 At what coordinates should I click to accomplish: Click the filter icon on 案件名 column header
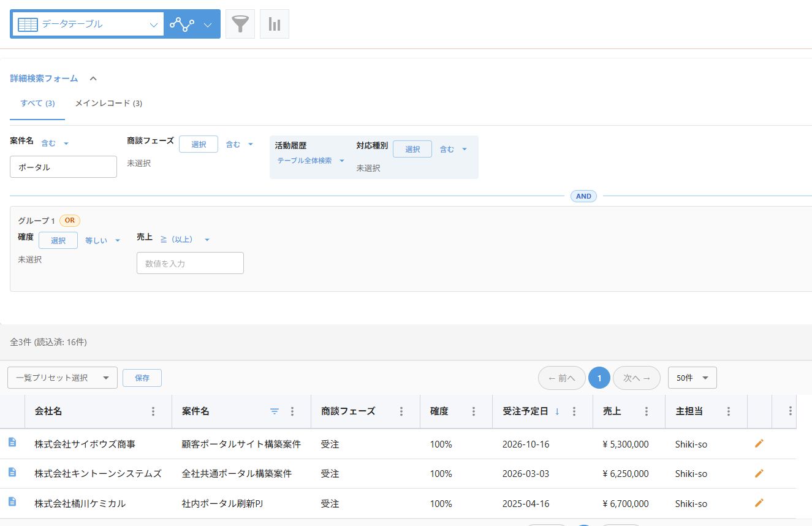(274, 411)
